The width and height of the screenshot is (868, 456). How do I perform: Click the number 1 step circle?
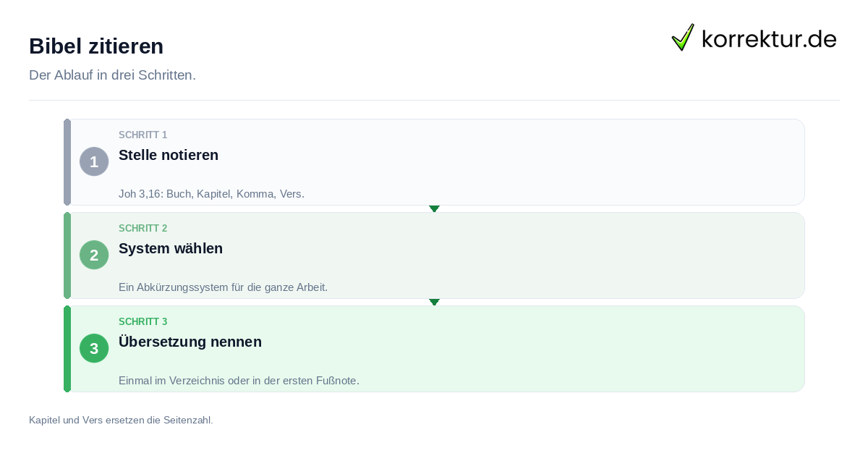(x=94, y=161)
